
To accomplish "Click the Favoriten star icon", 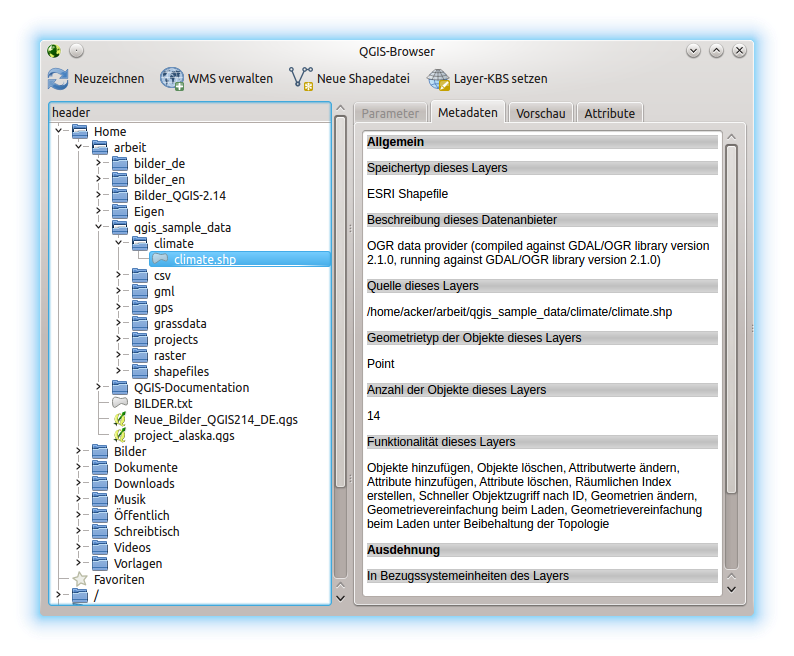I will [80, 580].
